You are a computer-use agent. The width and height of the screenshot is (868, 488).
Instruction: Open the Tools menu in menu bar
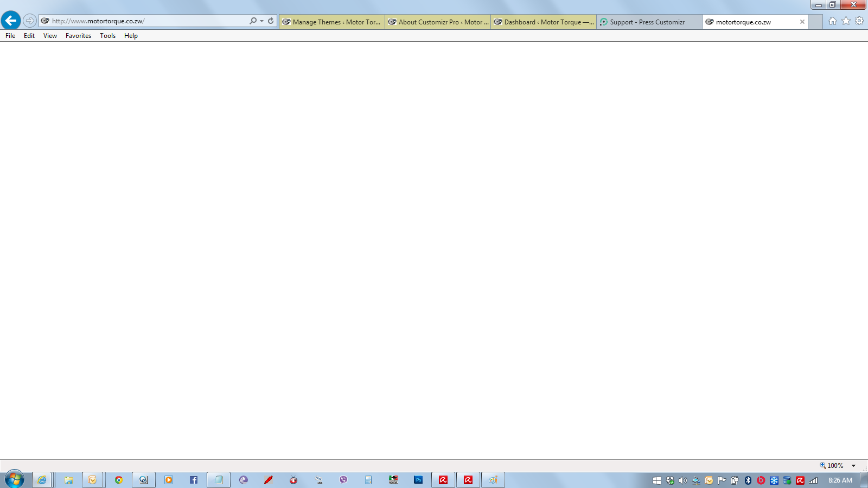coord(107,36)
